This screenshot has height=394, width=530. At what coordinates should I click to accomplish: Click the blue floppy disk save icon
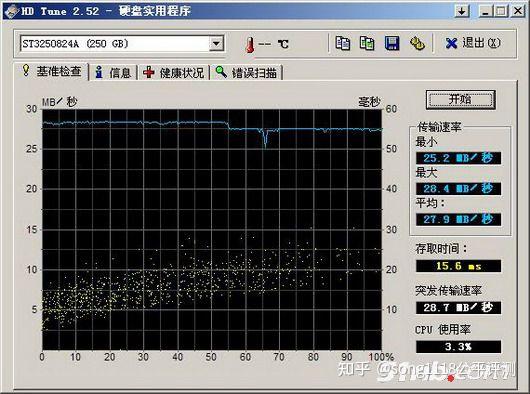tap(392, 43)
